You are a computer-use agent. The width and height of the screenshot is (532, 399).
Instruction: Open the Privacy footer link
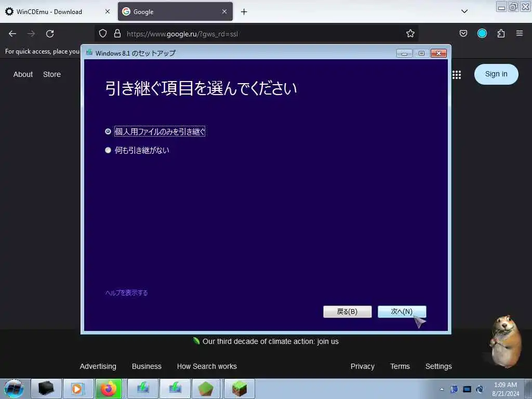[x=362, y=366]
